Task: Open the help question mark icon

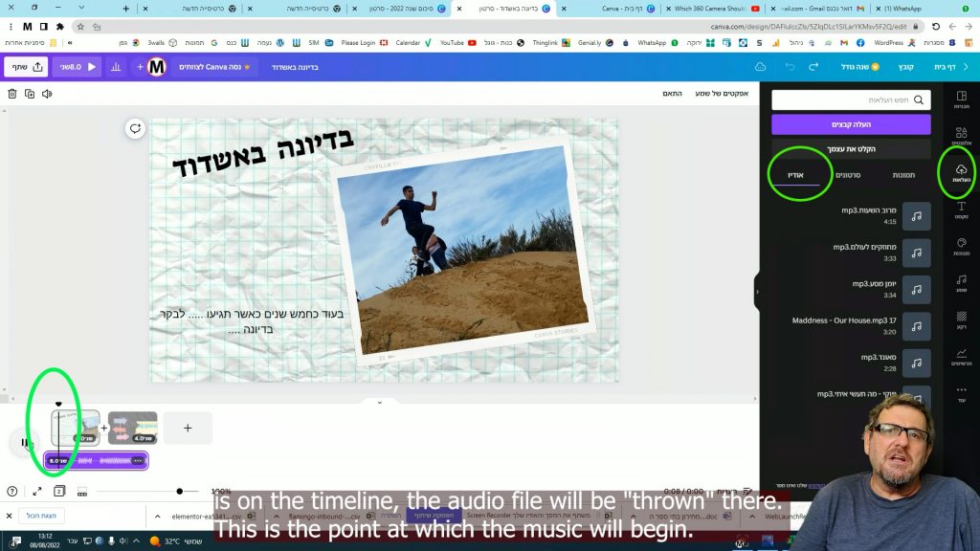Action: tap(11, 492)
